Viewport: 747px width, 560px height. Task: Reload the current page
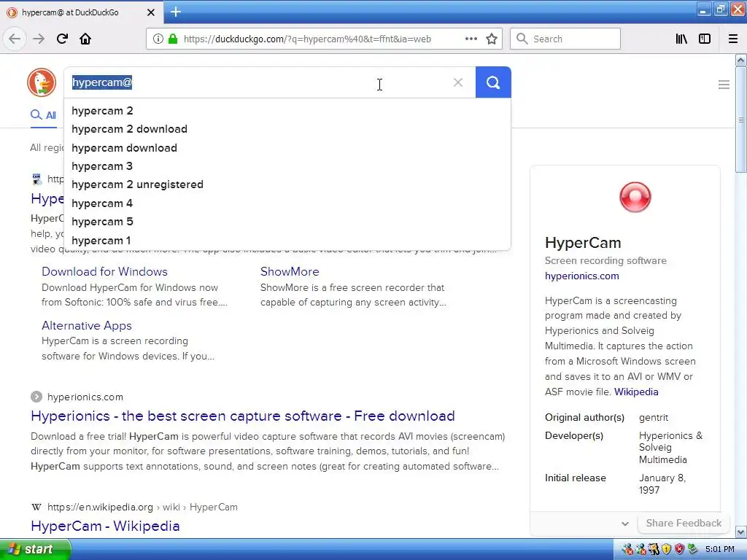click(62, 39)
